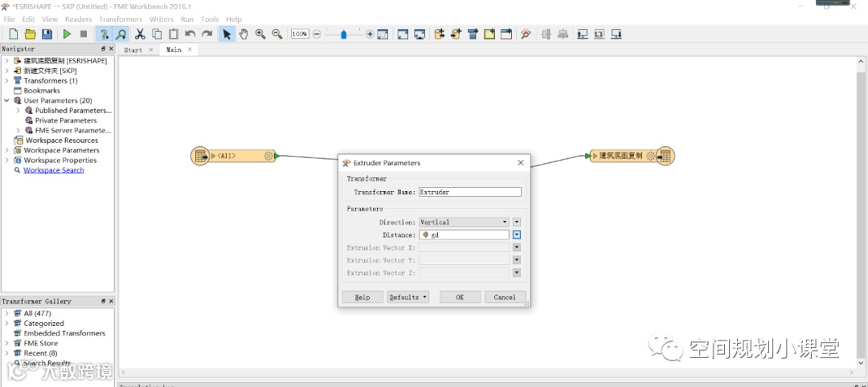This screenshot has height=387, width=868.
Task: Increase zoom with the plus button
Action: pyautogui.click(x=370, y=35)
